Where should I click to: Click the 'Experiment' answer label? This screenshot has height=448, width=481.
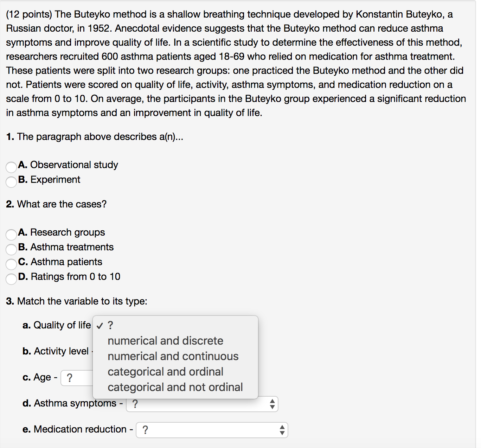tap(55, 180)
